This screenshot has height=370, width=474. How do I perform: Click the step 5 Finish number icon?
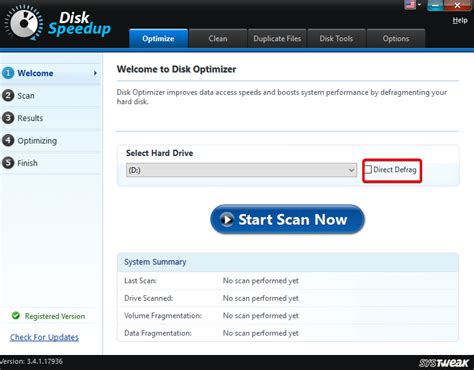[x=8, y=163]
